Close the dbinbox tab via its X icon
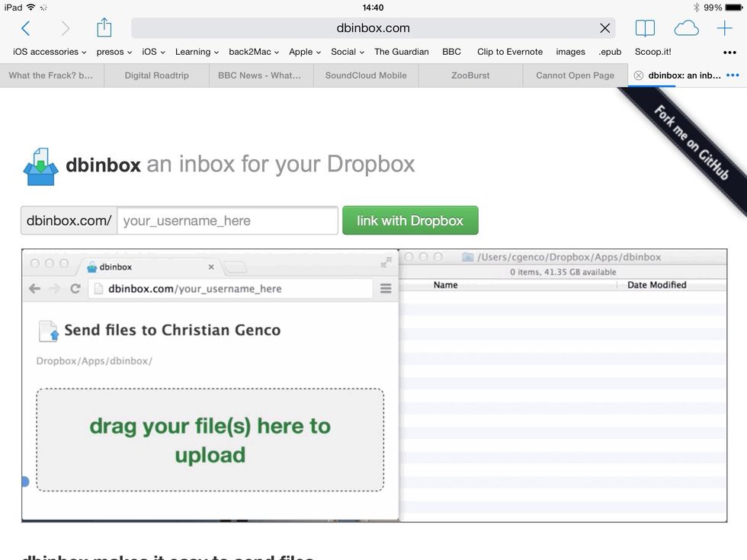The image size is (747, 560). point(640,75)
